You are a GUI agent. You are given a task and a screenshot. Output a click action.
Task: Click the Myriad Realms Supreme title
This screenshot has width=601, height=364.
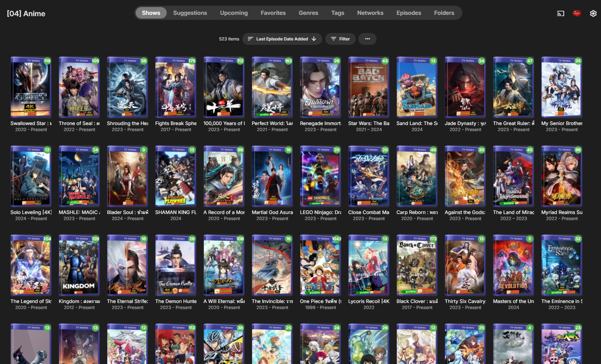pos(562,212)
